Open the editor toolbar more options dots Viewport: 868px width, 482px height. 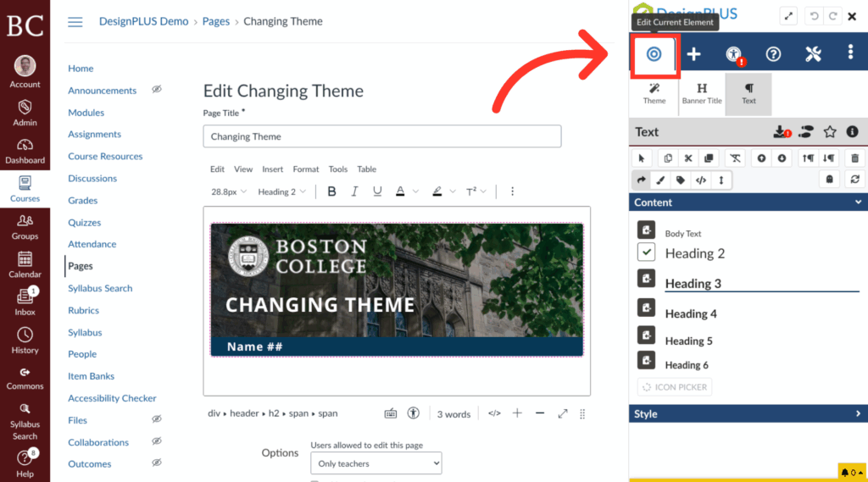point(512,191)
